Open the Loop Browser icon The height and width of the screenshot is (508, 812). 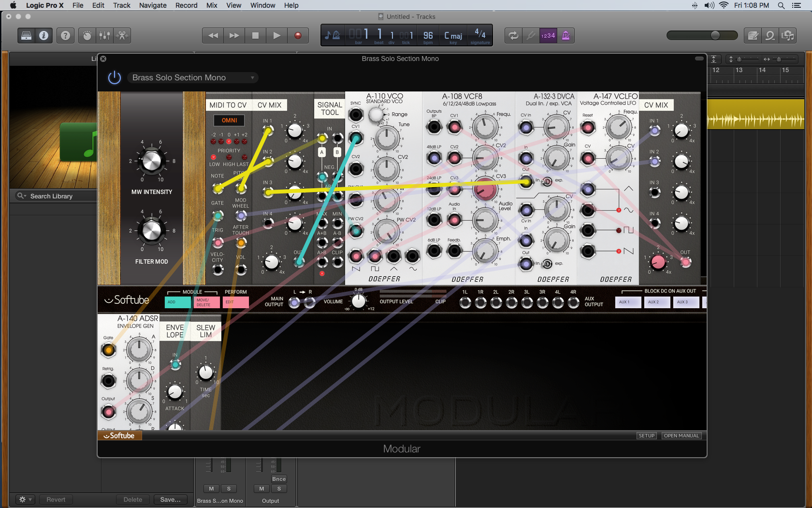[770, 35]
